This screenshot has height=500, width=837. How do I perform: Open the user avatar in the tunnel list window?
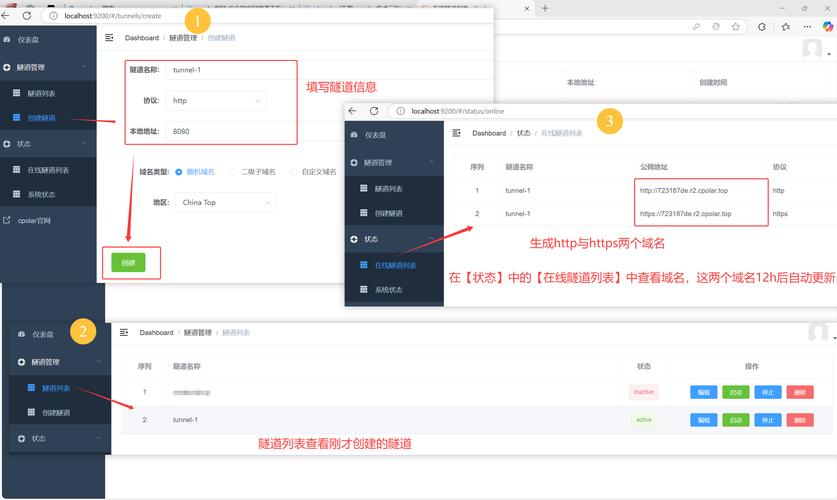[x=818, y=332]
